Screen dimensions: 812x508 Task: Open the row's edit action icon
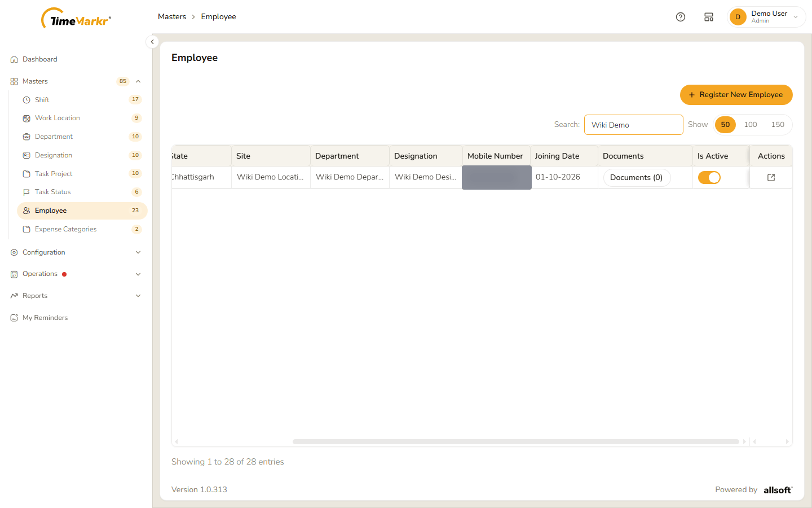771,177
